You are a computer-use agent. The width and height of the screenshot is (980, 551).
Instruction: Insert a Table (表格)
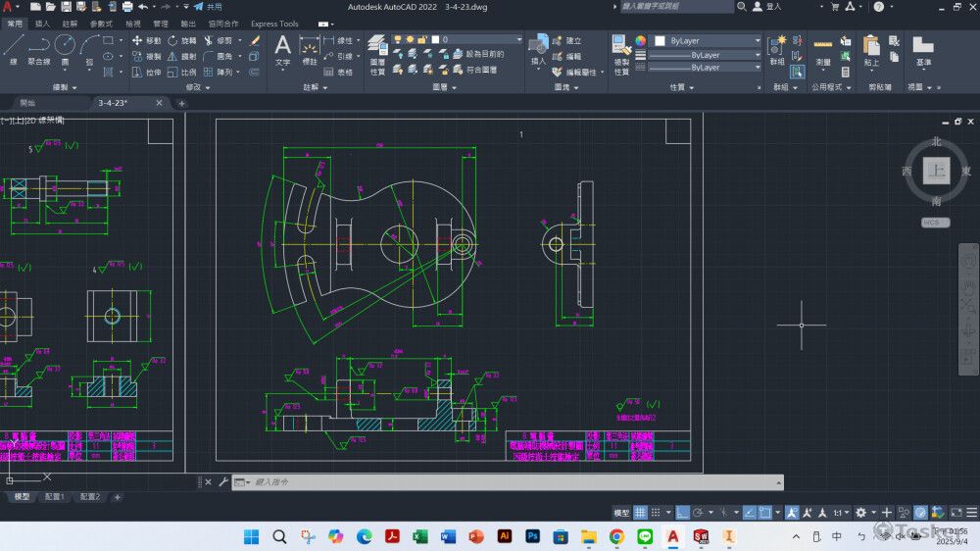click(338, 72)
